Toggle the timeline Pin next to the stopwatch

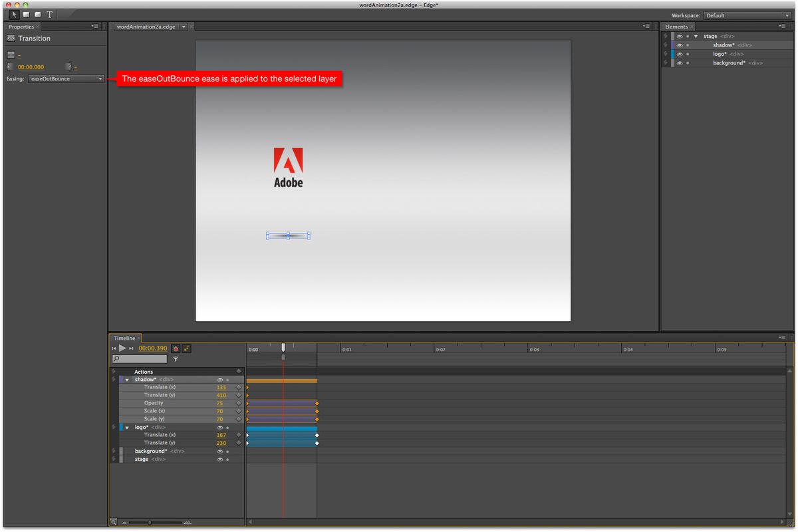tap(188, 348)
